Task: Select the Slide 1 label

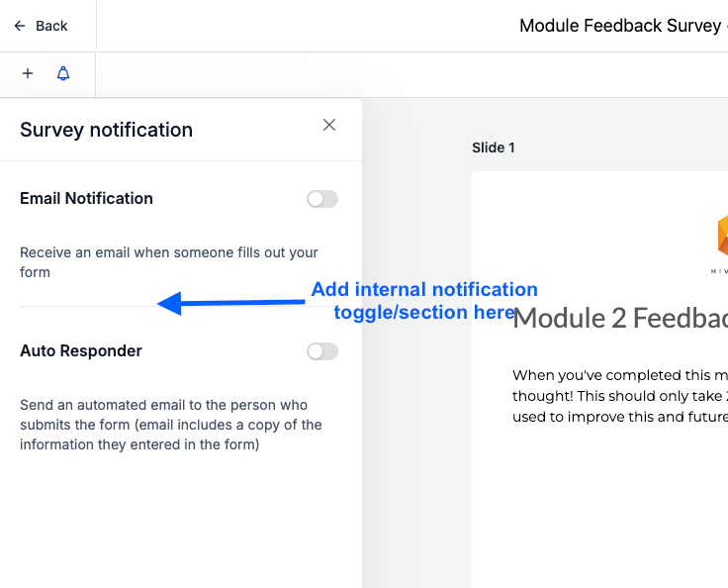Action: 493,147
